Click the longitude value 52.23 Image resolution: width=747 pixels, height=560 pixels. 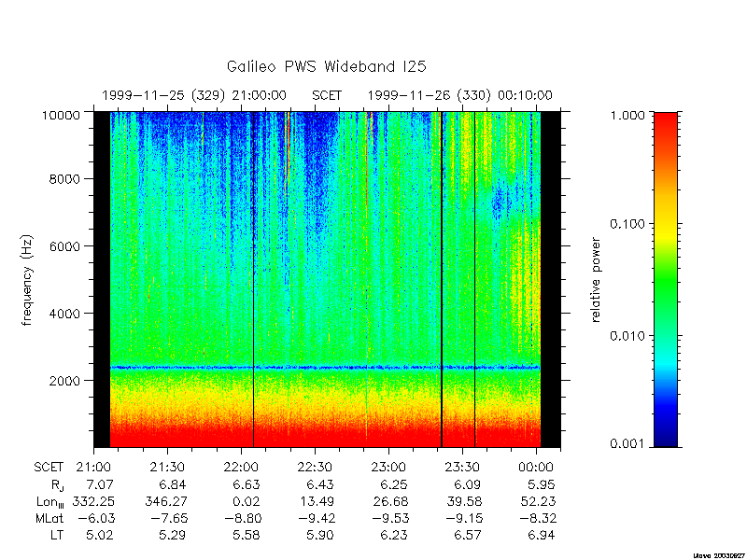538,501
